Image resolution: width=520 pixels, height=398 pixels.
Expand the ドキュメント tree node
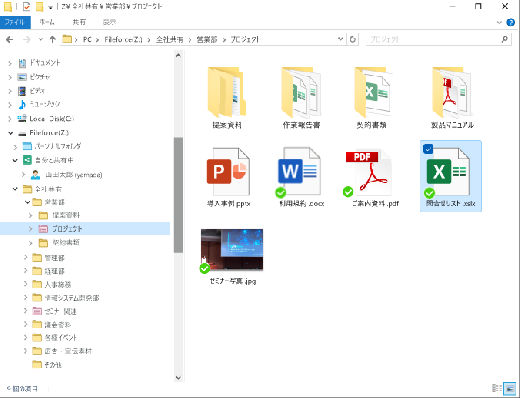10,63
